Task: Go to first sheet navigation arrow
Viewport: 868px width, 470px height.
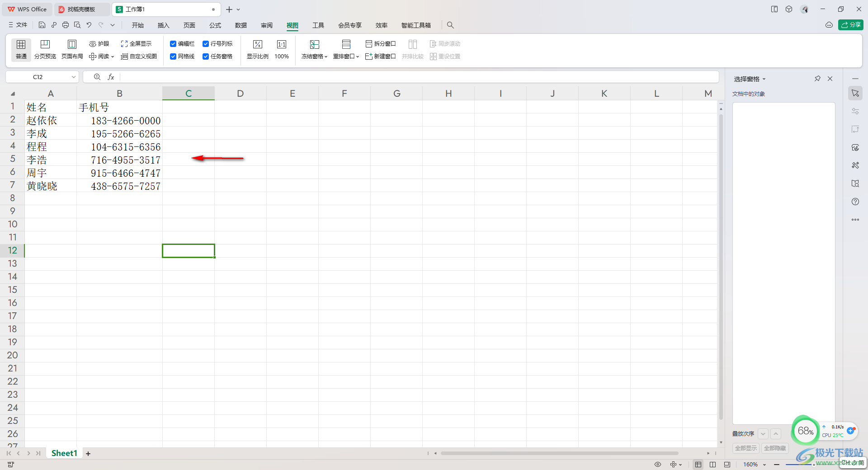Action: [9, 453]
